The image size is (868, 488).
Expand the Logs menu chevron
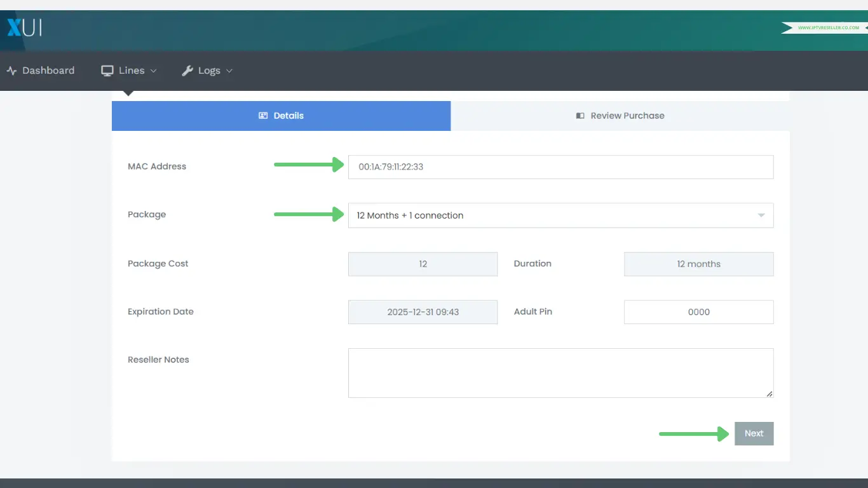pos(229,71)
